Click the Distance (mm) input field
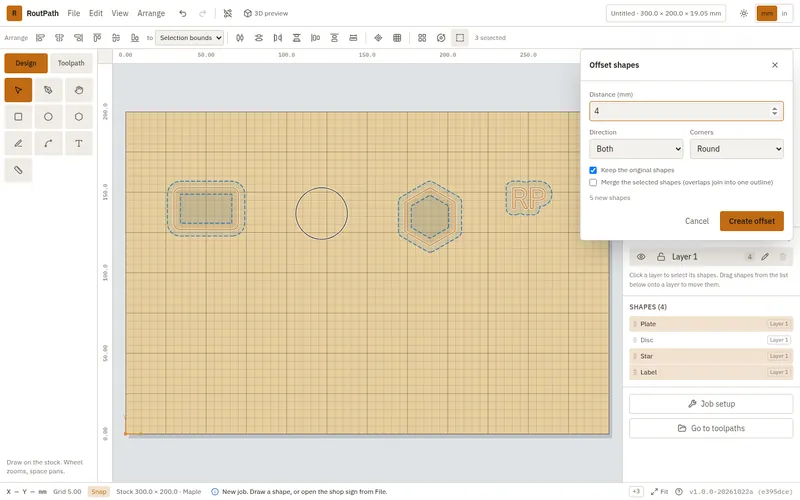This screenshot has height=500, width=800. point(686,111)
